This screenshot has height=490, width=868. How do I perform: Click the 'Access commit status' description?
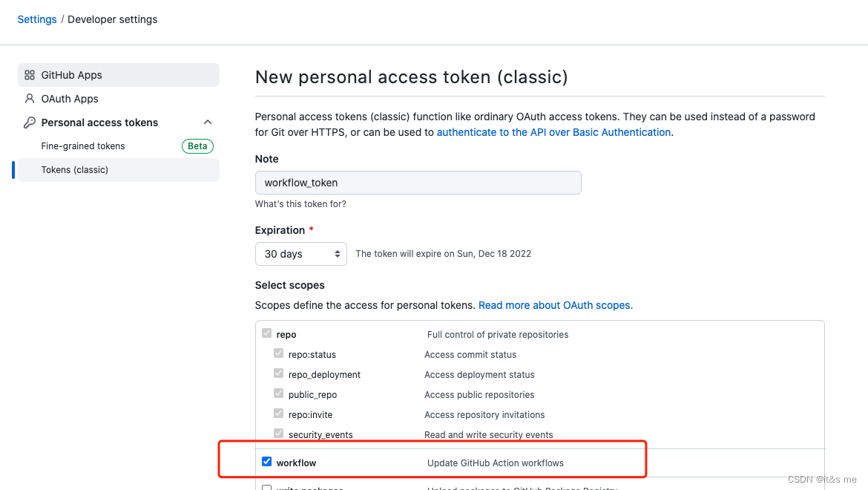pyautogui.click(x=470, y=355)
